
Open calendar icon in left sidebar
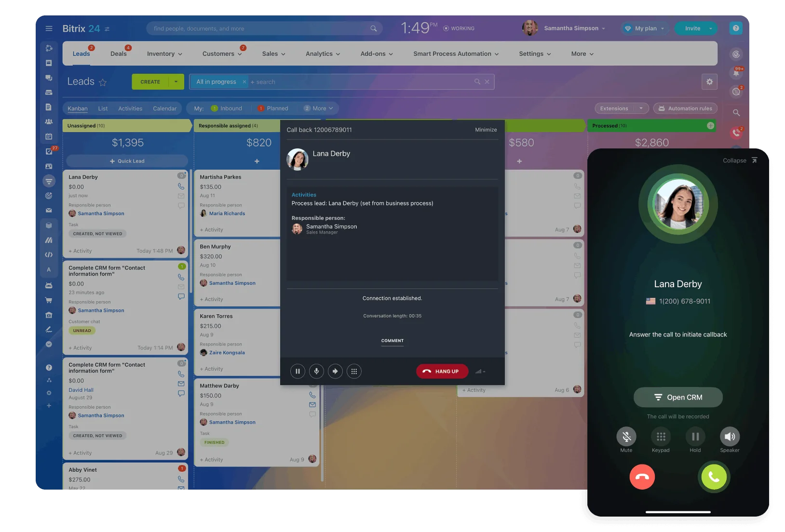click(x=49, y=136)
